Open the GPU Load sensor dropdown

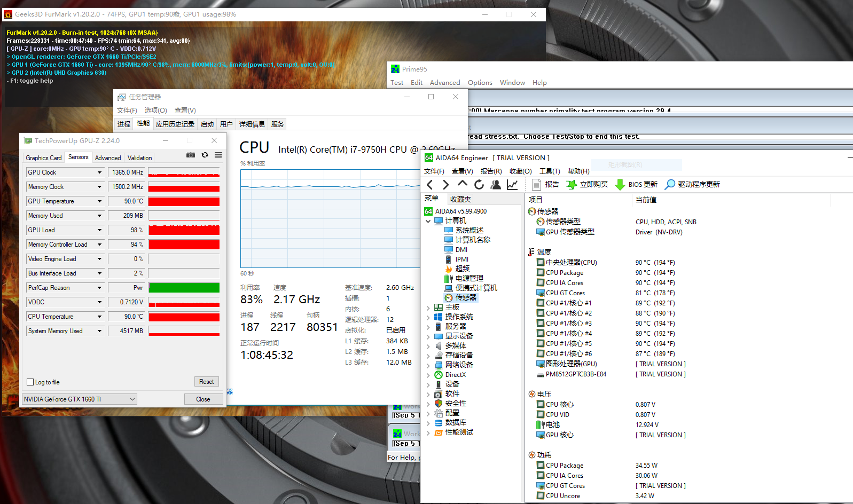pos(99,230)
